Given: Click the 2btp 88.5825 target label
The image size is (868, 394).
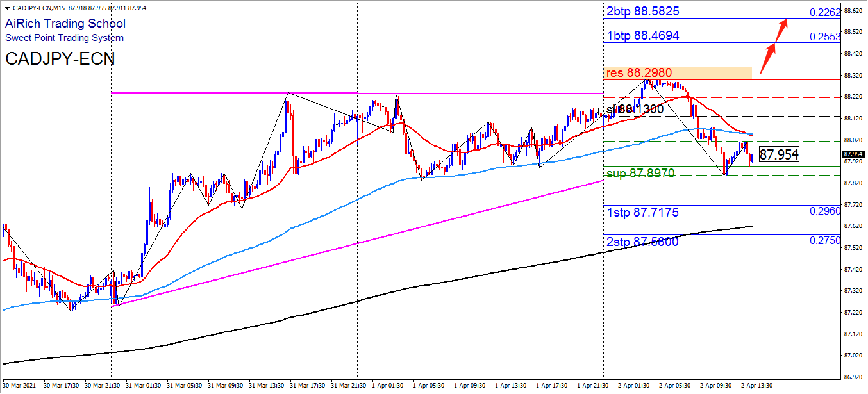Looking at the screenshot, I should 642,12.
